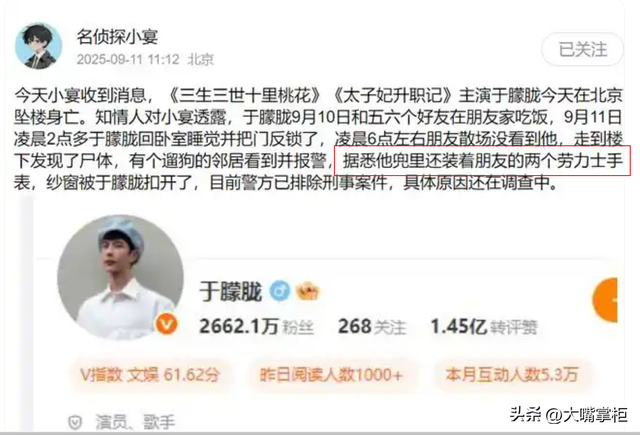Open the 268 关注 following count
Screen dimensions: 640x435
(x=372, y=326)
